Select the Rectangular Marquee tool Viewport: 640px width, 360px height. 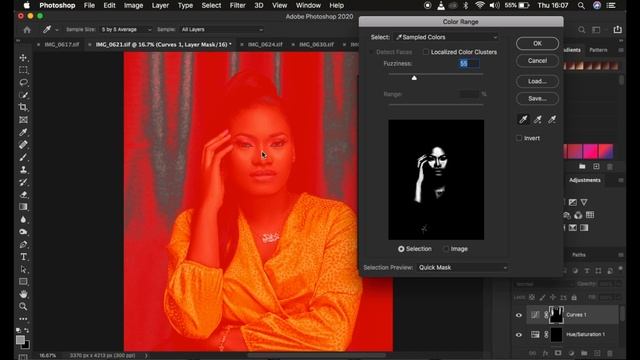(x=23, y=70)
